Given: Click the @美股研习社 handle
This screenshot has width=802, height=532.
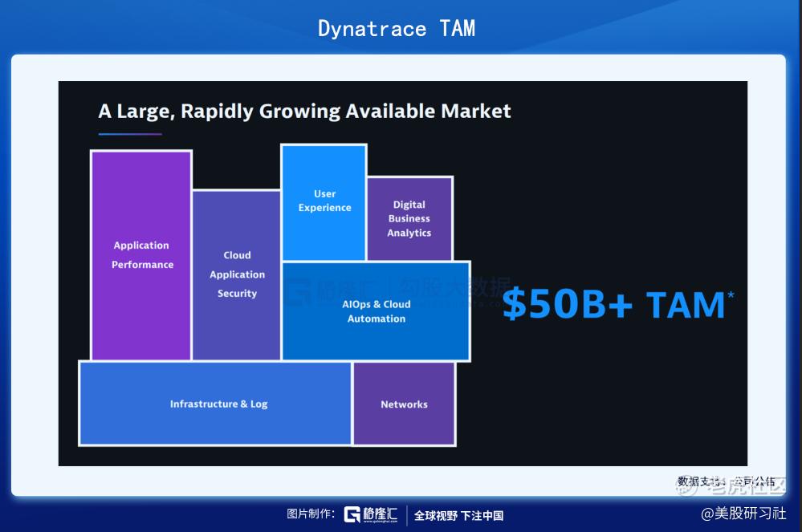Looking at the screenshot, I should click(743, 513).
